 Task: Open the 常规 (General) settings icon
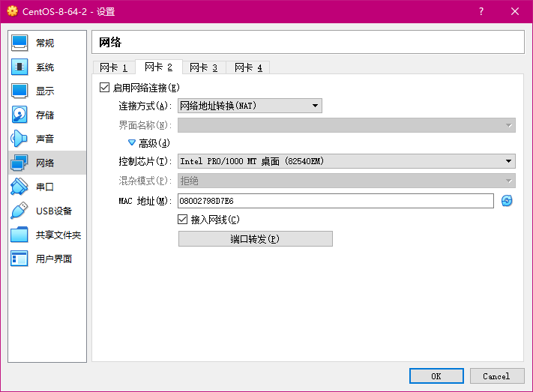[19, 43]
